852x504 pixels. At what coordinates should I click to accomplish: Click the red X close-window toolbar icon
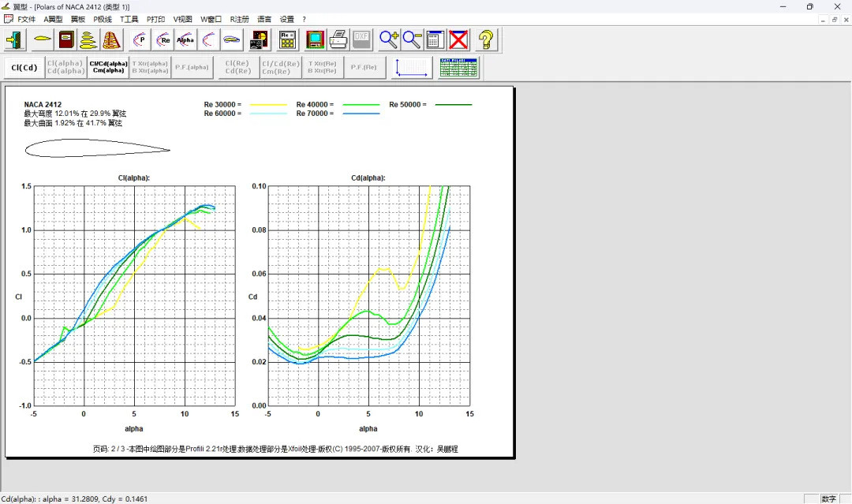pyautogui.click(x=458, y=39)
